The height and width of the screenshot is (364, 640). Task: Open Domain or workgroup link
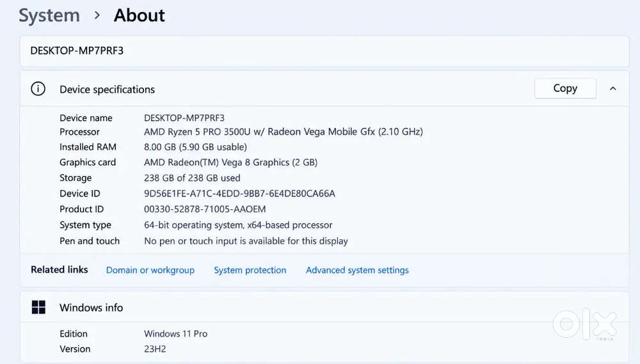150,270
